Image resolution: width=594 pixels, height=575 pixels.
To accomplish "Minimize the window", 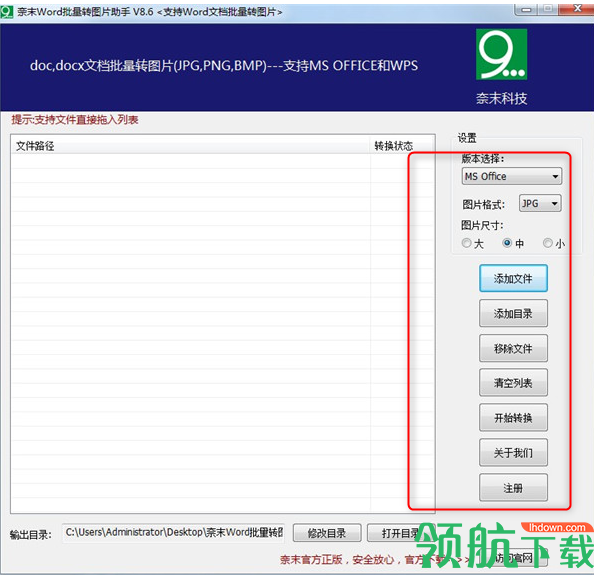I will coord(526,9).
